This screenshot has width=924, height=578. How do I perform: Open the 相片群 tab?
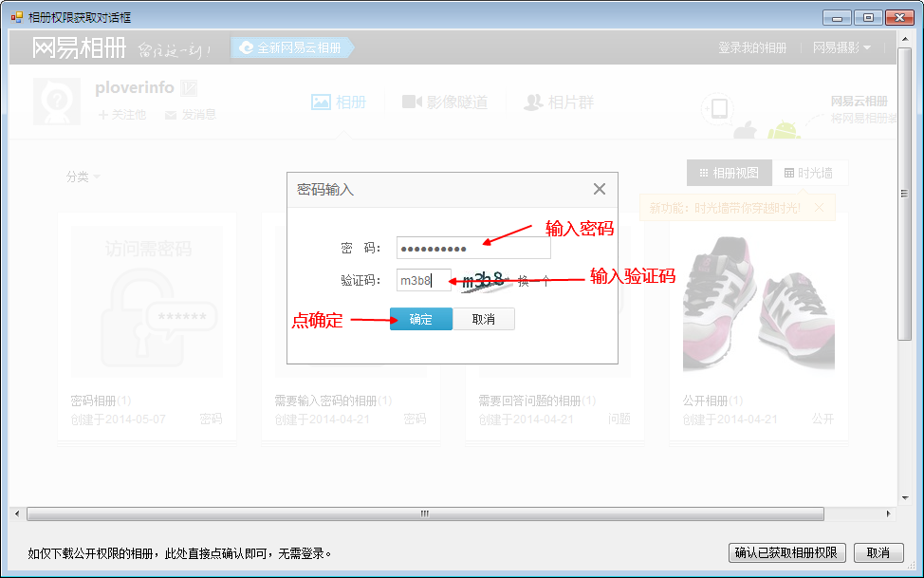(559, 103)
